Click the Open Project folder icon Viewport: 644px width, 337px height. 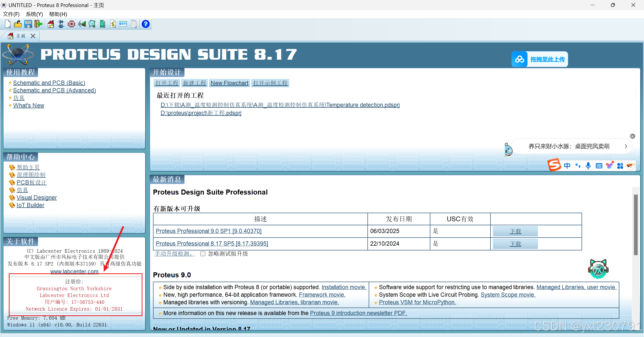pyautogui.click(x=18, y=24)
